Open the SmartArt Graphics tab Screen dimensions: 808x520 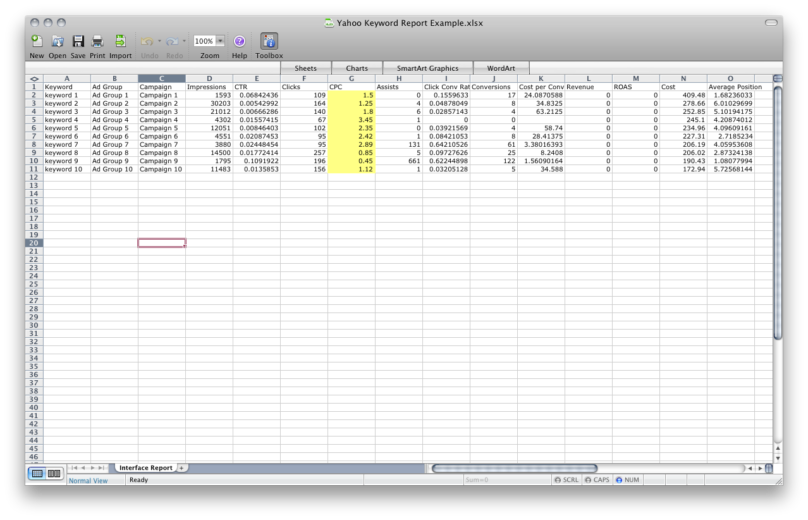click(x=427, y=68)
